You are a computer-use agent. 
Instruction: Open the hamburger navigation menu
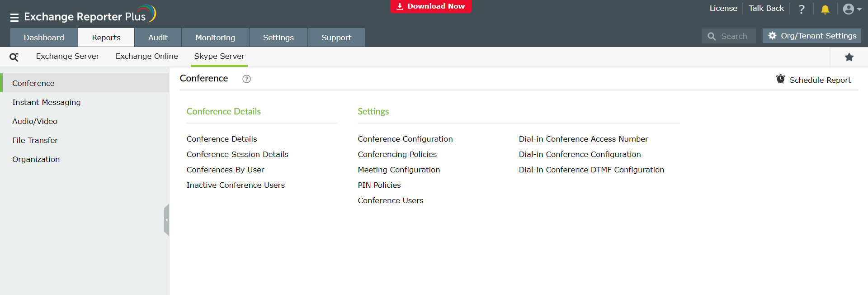(x=14, y=18)
